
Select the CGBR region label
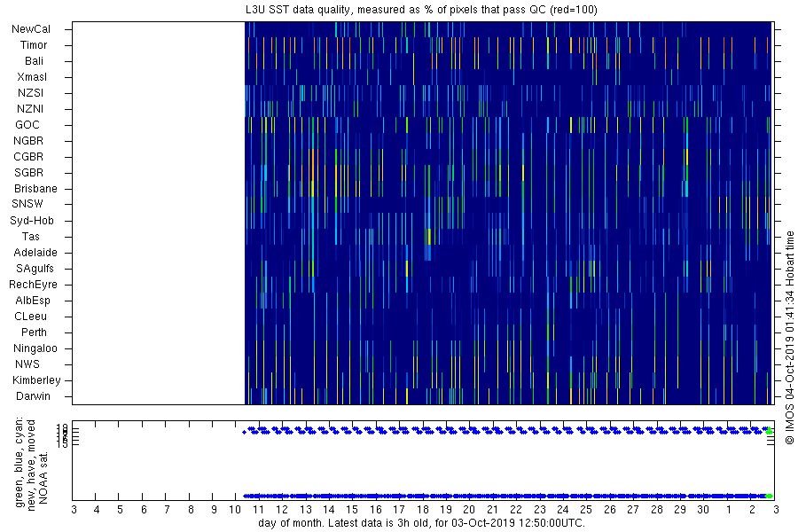click(x=28, y=157)
